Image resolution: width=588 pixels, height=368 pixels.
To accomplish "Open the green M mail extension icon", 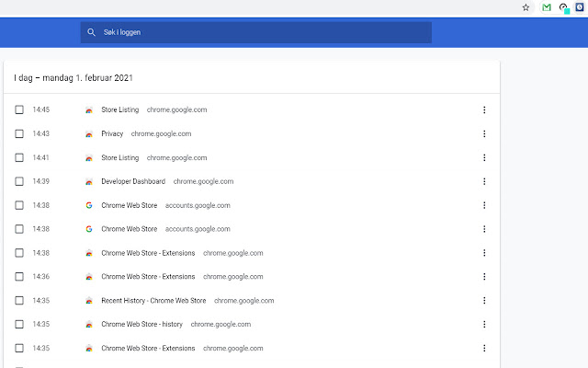I will [x=547, y=7].
